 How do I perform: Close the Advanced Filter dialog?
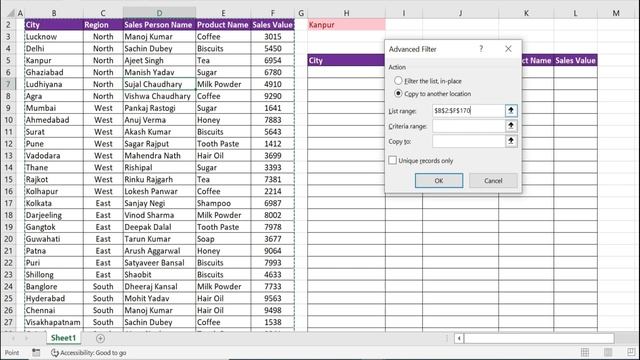point(508,49)
